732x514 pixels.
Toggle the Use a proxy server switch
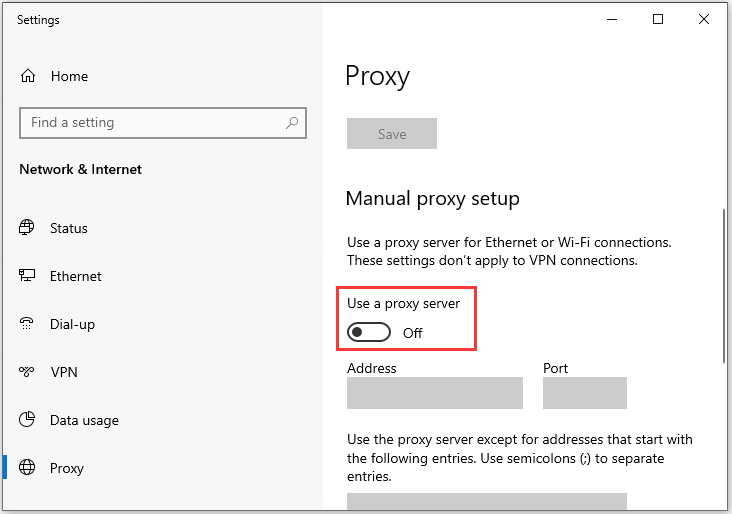point(369,332)
